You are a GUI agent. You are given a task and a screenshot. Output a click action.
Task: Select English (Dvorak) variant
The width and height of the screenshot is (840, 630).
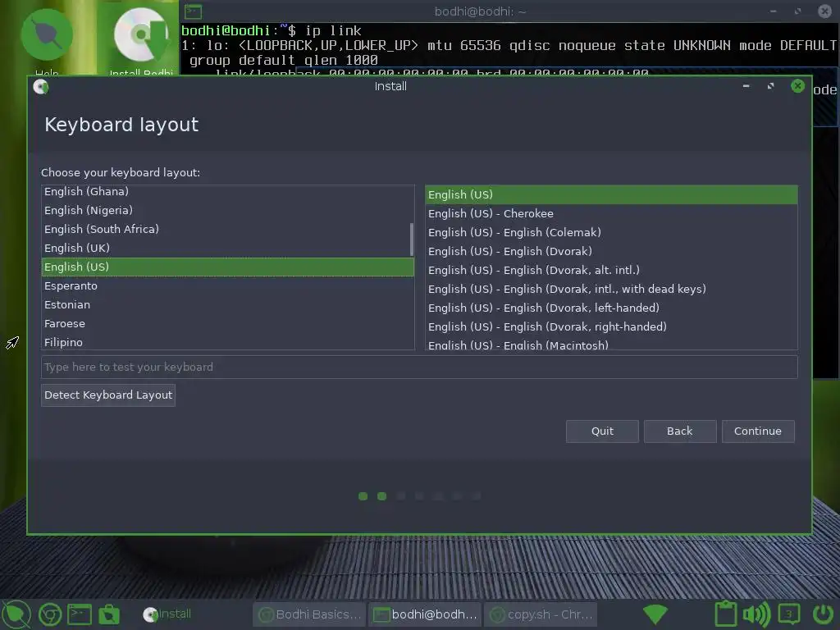point(611,251)
